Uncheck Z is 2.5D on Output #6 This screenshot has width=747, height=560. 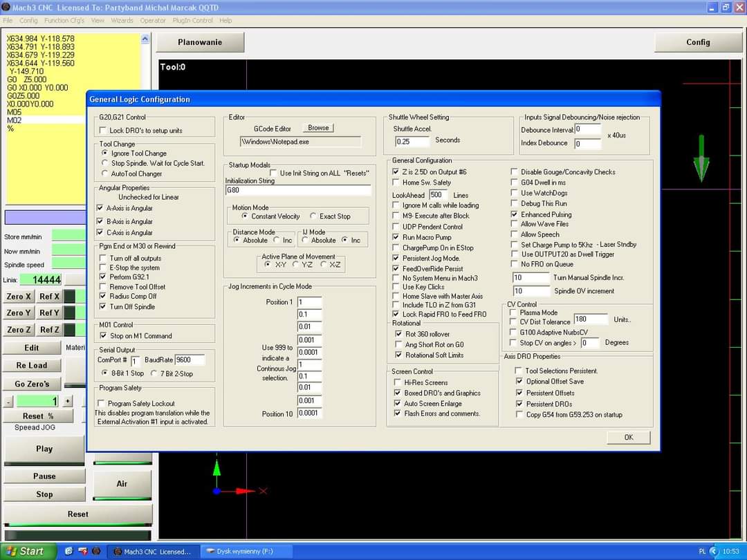click(x=396, y=171)
